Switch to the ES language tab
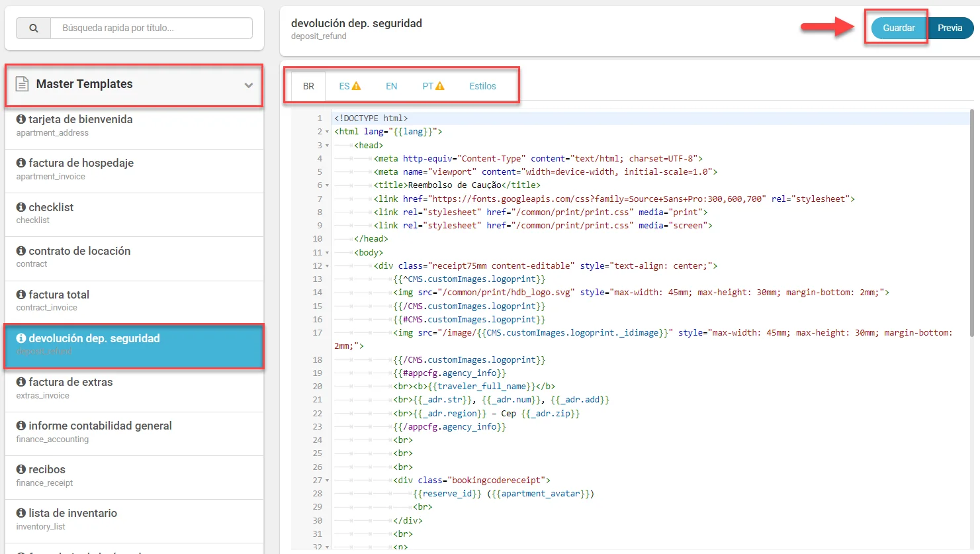The image size is (980, 554). [x=349, y=86]
